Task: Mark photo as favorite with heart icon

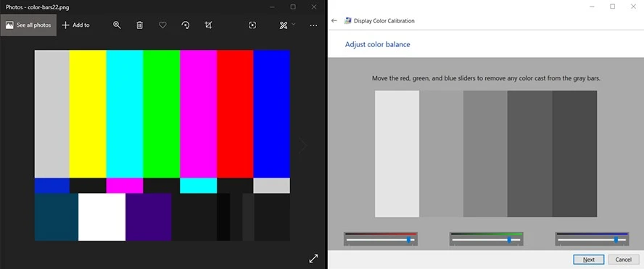Action: [x=162, y=25]
